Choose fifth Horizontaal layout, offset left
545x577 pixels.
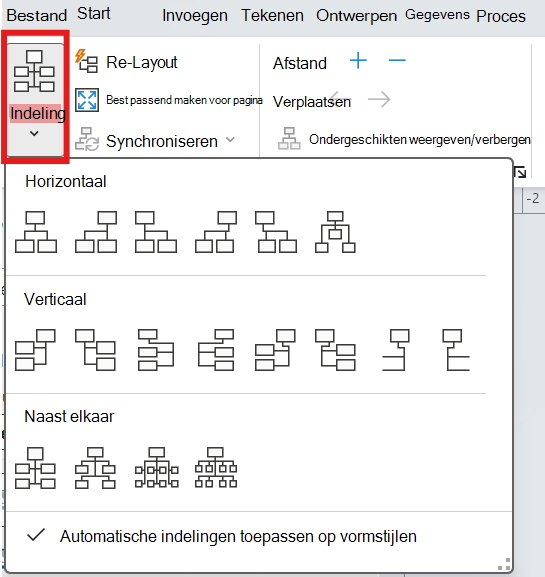click(276, 232)
